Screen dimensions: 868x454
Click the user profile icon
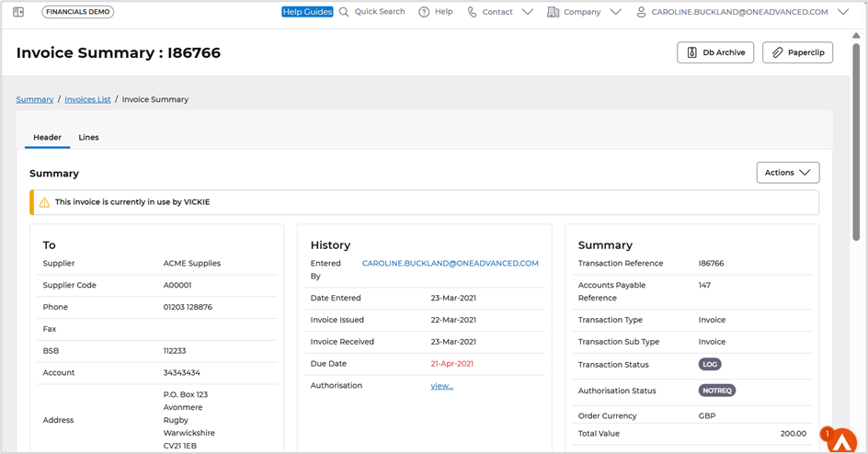point(641,12)
